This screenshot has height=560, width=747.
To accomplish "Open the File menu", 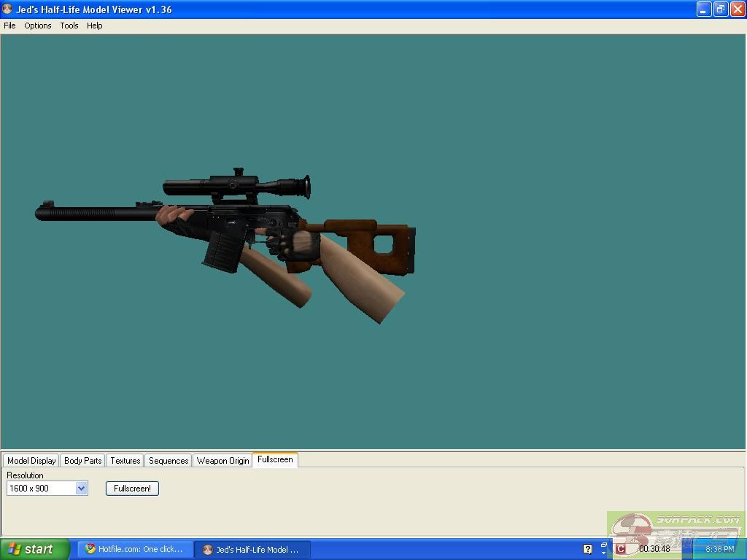I will pyautogui.click(x=9, y=26).
